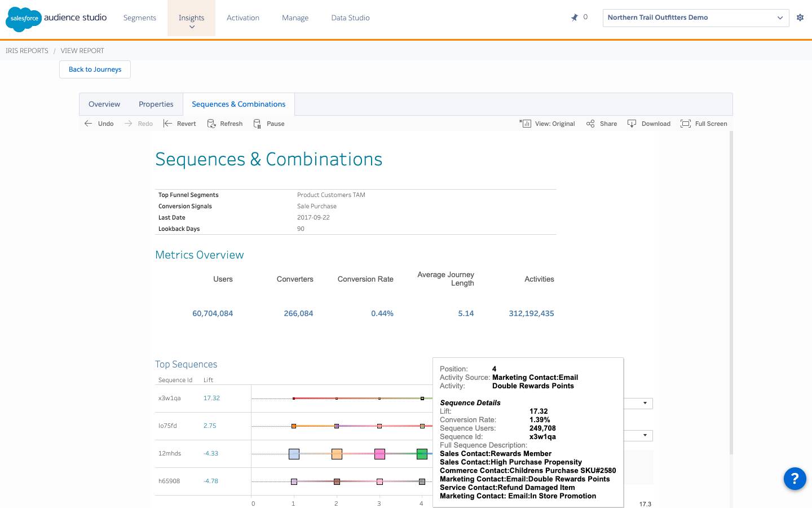The width and height of the screenshot is (812, 508).
Task: Click the Redo arrow icon
Action: pos(129,124)
